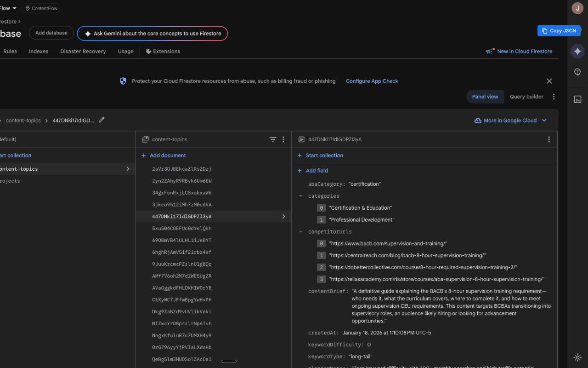
Task: Expand the More in Google Cloud dropdown chevron
Action: click(544, 121)
